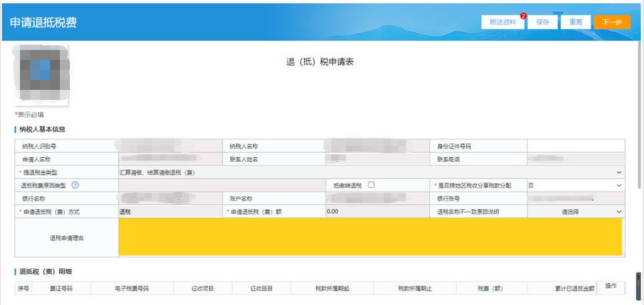Proceed with the 下一步 button
Image resolution: width=644 pixels, height=305 pixels.
(x=612, y=22)
